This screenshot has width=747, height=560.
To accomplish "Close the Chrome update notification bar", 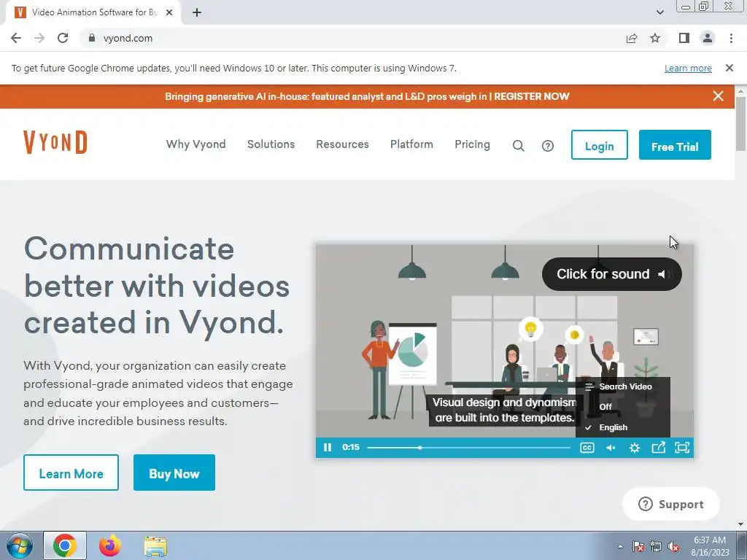I will [x=729, y=68].
